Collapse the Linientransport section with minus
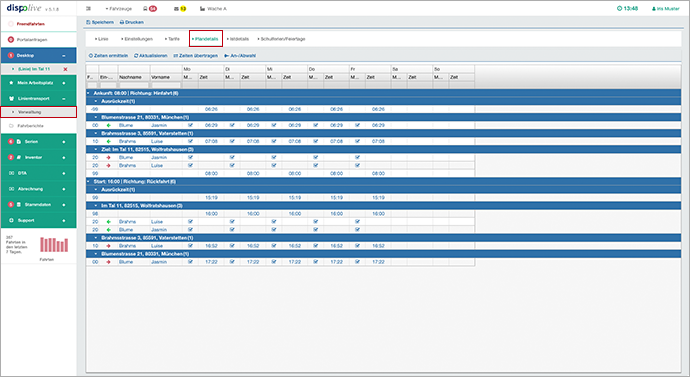Image resolution: width=690 pixels, height=377 pixels. (x=64, y=99)
